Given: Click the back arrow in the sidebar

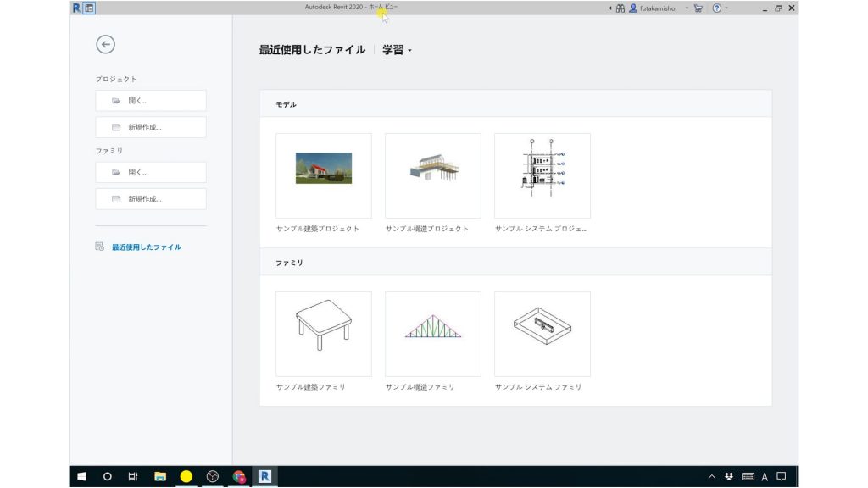Looking at the screenshot, I should pos(105,43).
